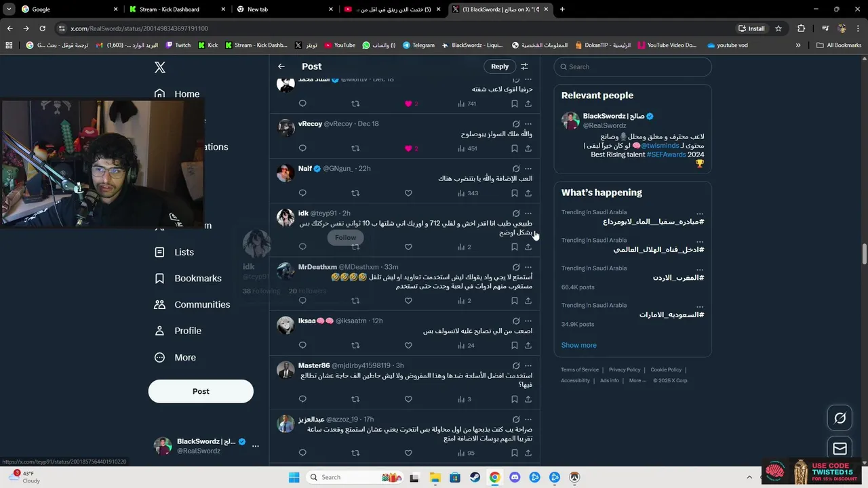The height and width of the screenshot is (488, 868).
Task: Open options for Saudi Arabia–UAE trend
Action: pyautogui.click(x=700, y=306)
